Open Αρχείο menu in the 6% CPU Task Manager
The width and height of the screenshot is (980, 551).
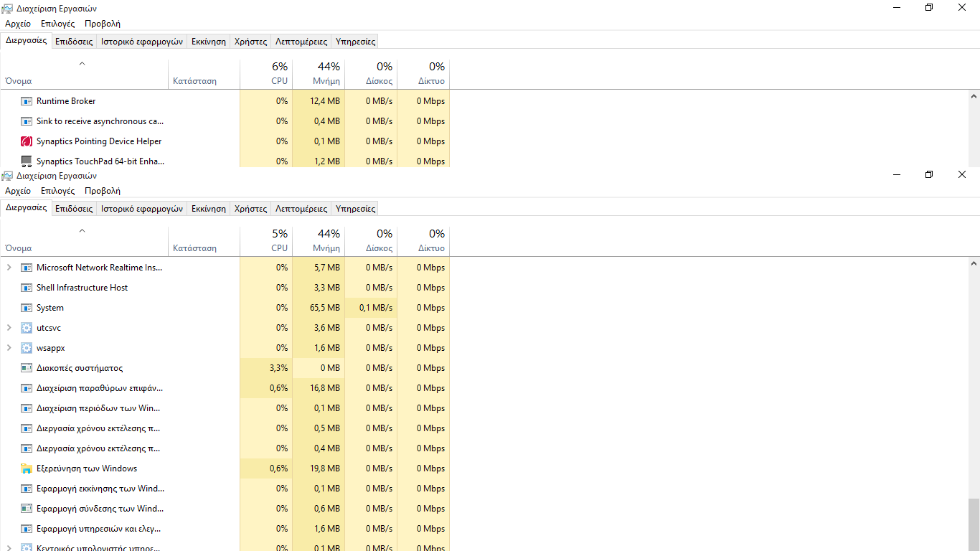(18, 24)
